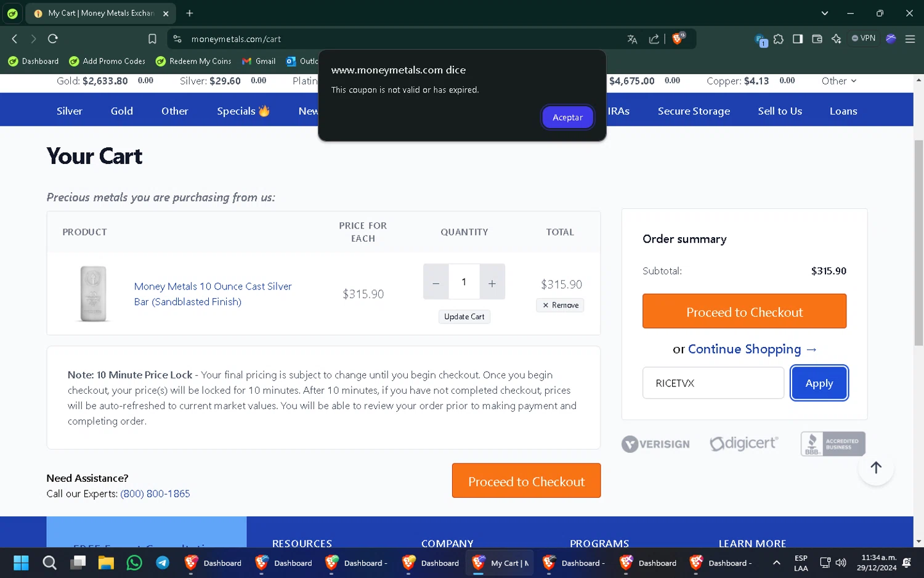Click the VPN button in the toolbar
The height and width of the screenshot is (578, 924).
[864, 38]
